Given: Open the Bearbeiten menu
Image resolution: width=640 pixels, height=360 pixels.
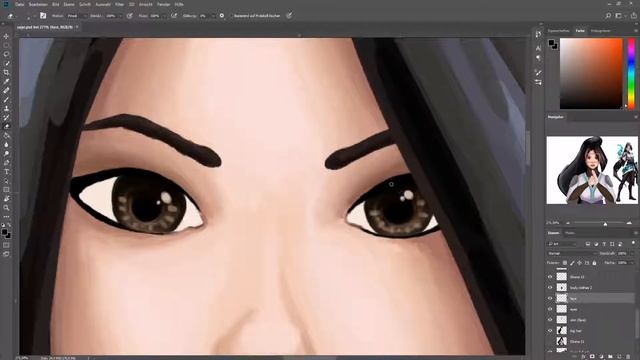Looking at the screenshot, I should tap(38, 4).
